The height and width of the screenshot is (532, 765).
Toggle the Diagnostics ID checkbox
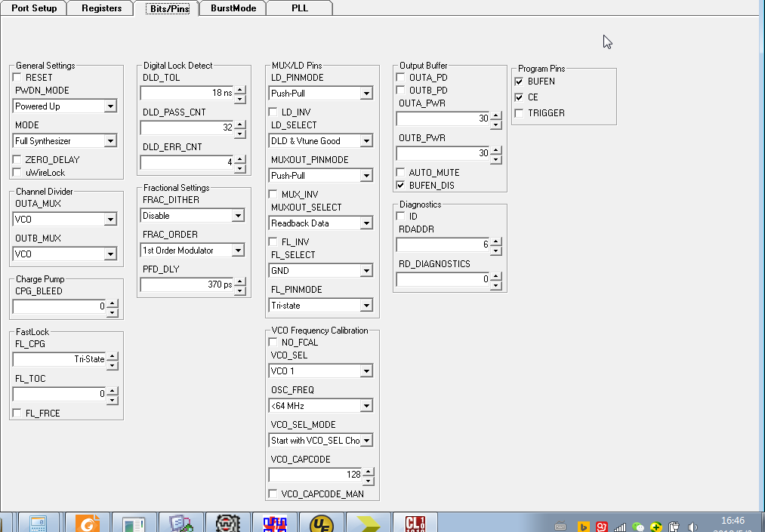400,216
